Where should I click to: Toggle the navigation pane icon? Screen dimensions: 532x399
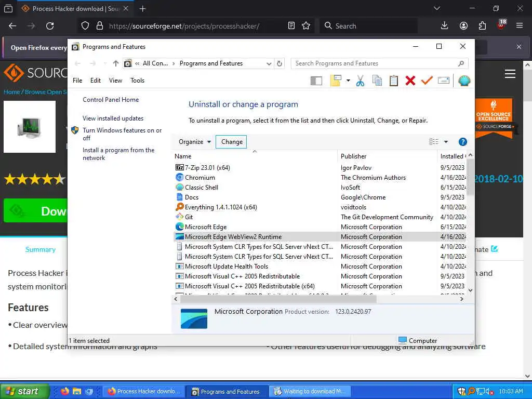tap(316, 81)
